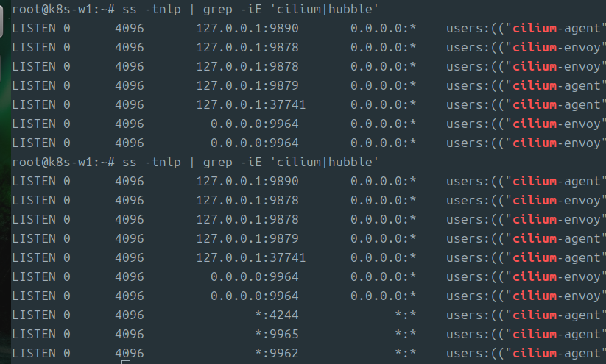The image size is (606, 364).
Task: Click the cilium-agent text on the *:9965 row
Action: [x=556, y=335]
